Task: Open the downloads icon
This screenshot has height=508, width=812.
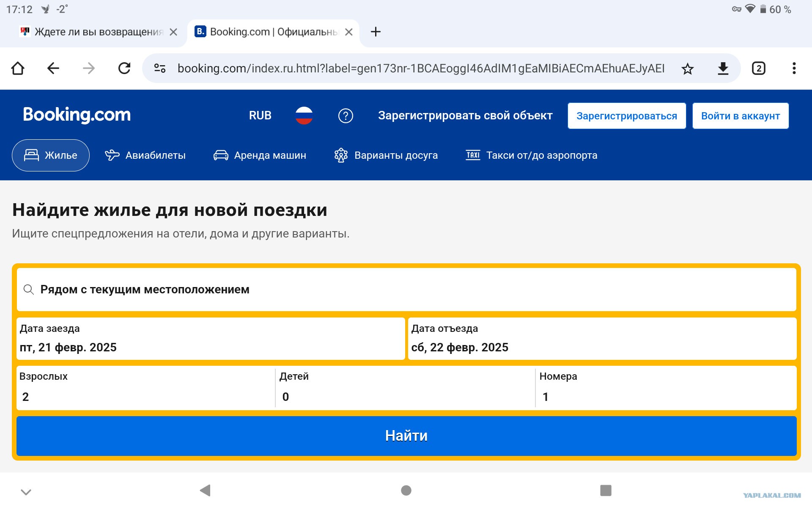Action: [723, 69]
